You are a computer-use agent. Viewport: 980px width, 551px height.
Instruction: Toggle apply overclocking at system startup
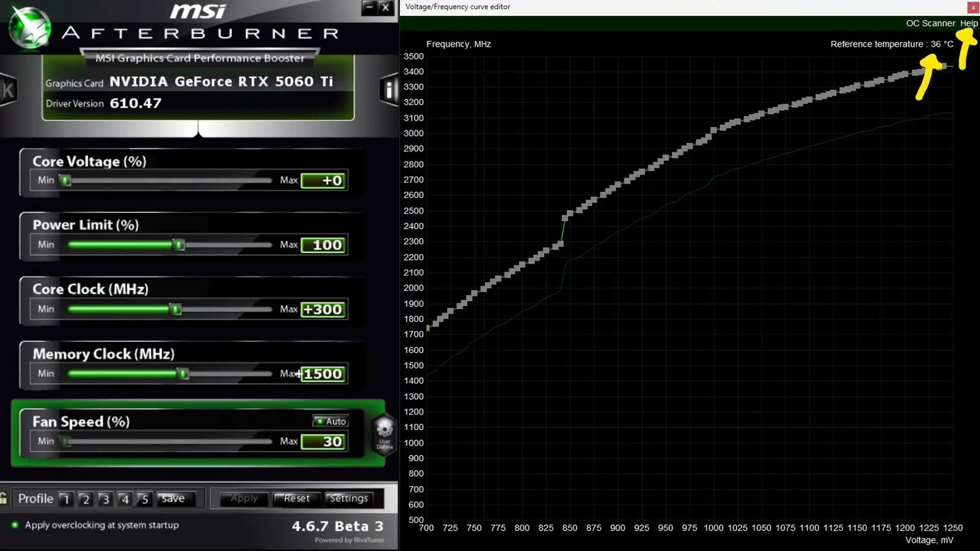pos(15,524)
